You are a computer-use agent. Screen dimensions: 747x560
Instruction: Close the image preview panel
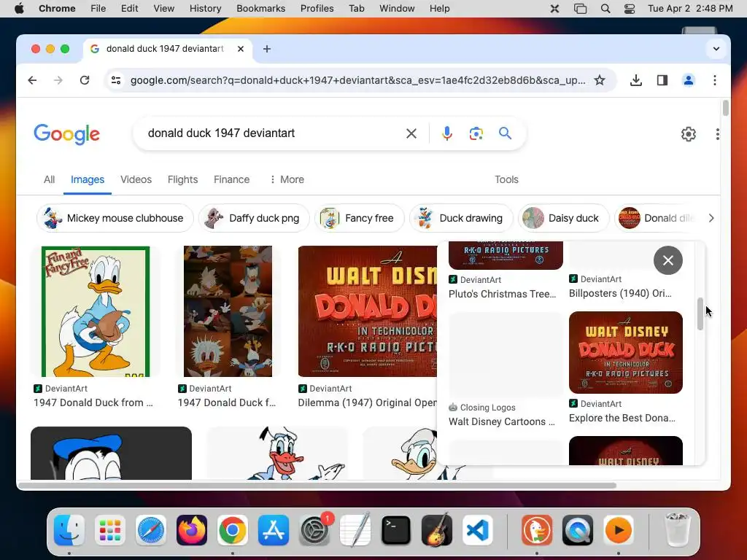[x=668, y=260]
